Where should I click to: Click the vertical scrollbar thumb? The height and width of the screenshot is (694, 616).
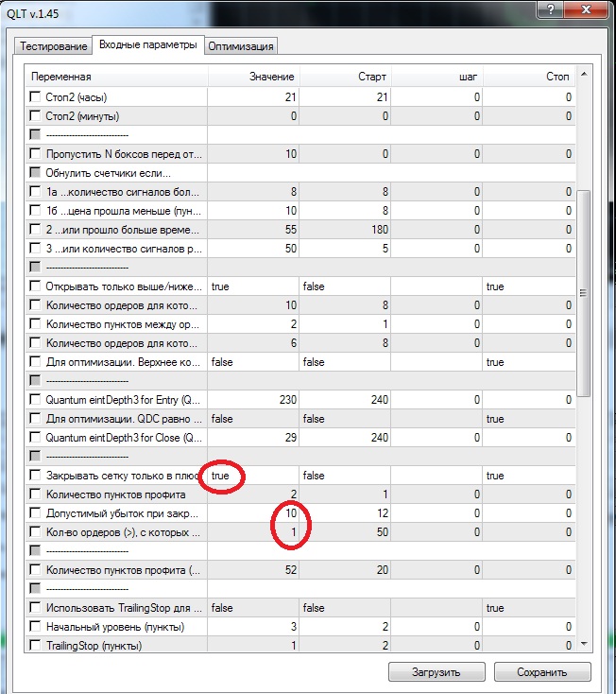point(584,293)
